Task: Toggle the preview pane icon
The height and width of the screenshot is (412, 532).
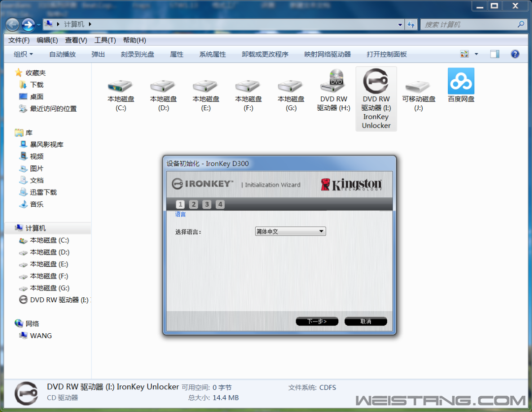Action: [x=495, y=54]
